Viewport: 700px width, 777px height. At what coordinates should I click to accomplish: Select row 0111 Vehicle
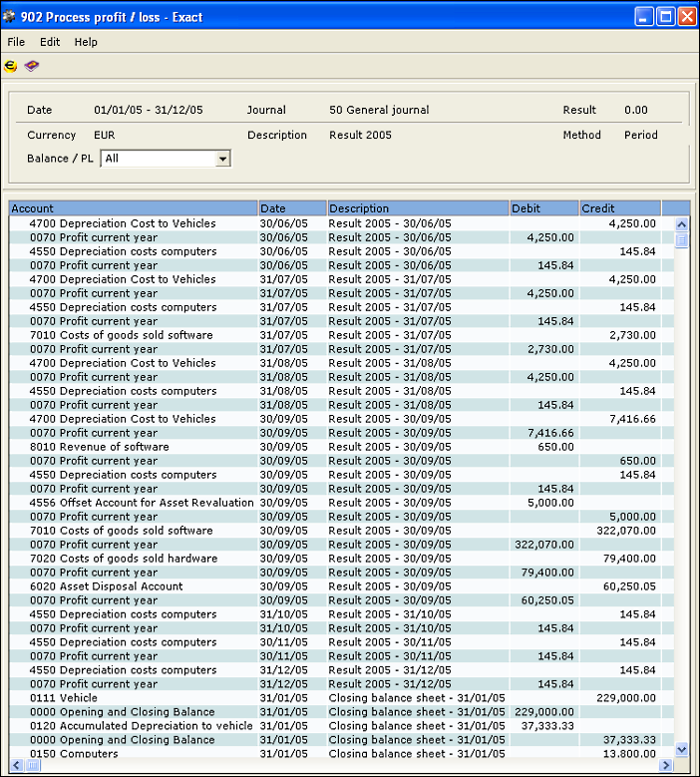click(341, 698)
